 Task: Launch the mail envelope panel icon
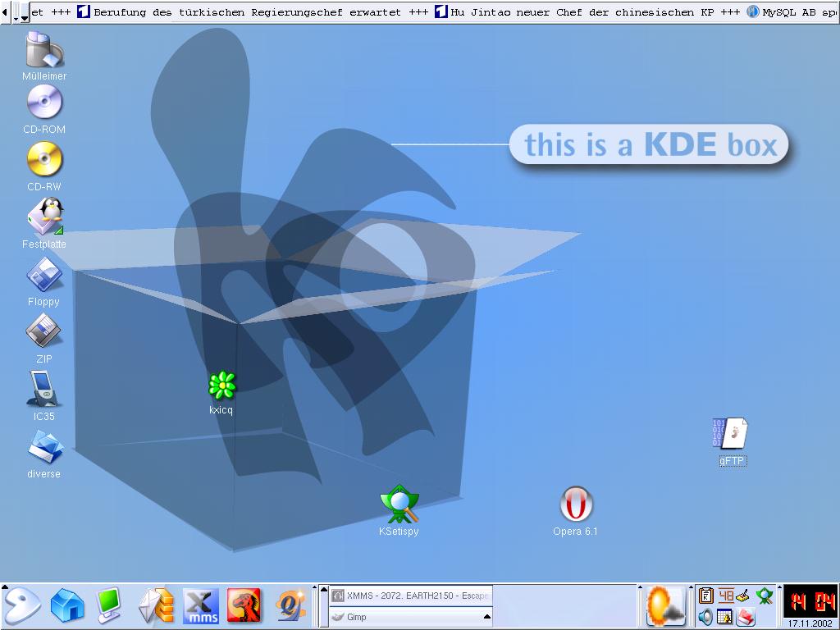156,606
